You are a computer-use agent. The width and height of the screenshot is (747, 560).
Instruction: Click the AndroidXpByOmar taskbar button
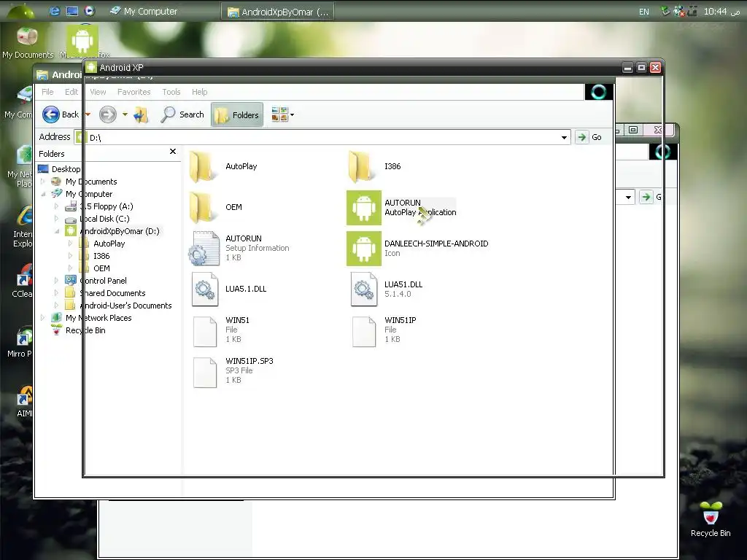[x=277, y=12]
